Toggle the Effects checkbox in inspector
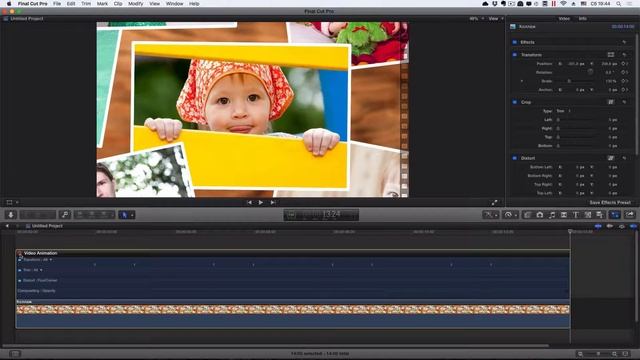640x360 pixels. 514,42
